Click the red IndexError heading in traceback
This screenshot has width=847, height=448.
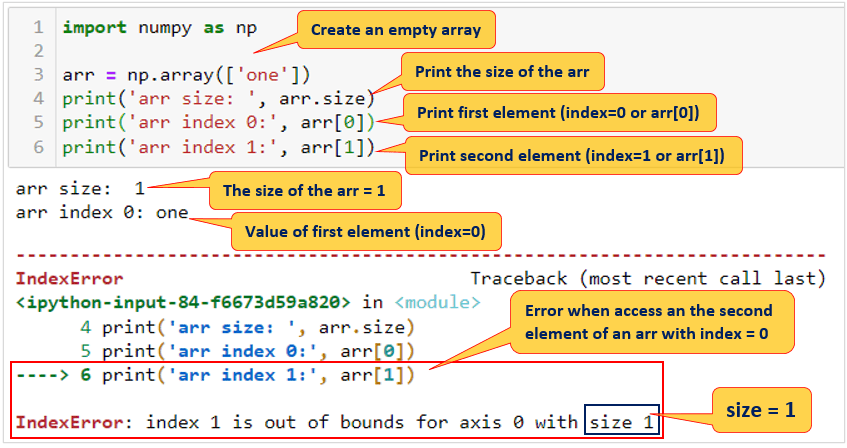pyautogui.click(x=69, y=278)
